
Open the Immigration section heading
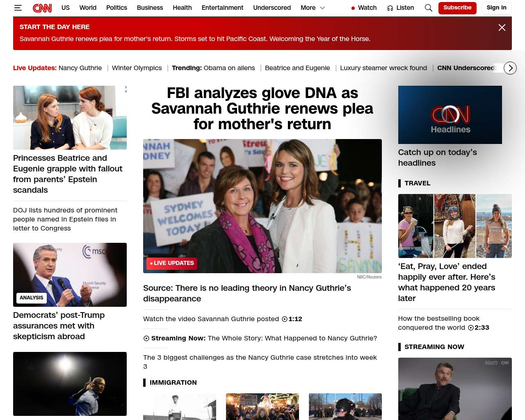click(x=173, y=383)
